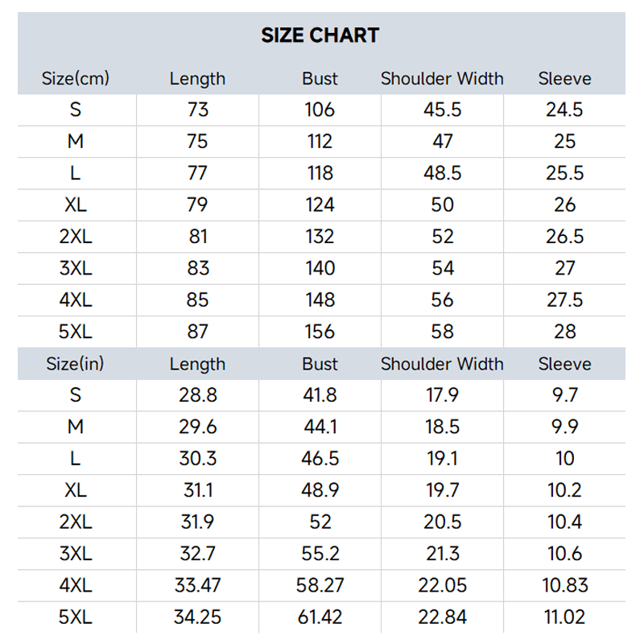
Task: Click Length value 28.8 in inches
Action: [x=197, y=395]
